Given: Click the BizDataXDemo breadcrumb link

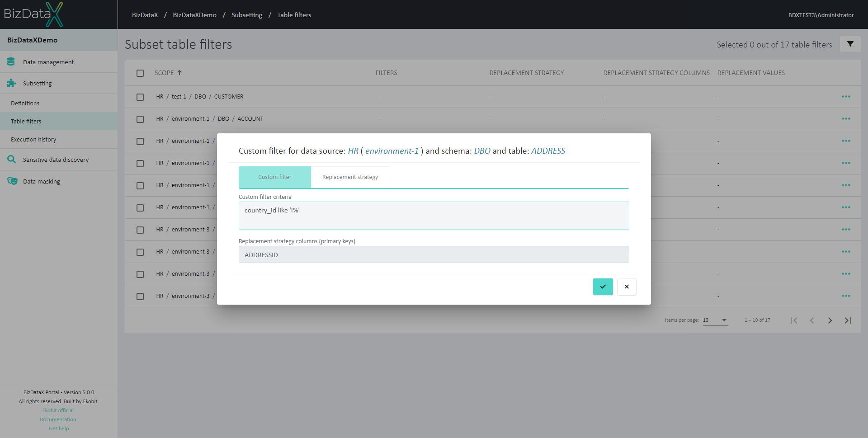Looking at the screenshot, I should 194,15.
